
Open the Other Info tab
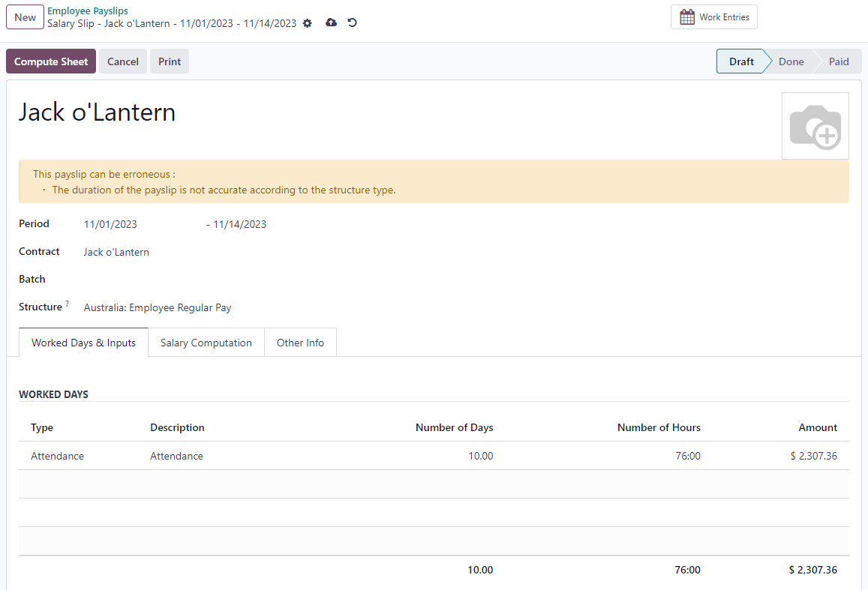[x=300, y=342]
